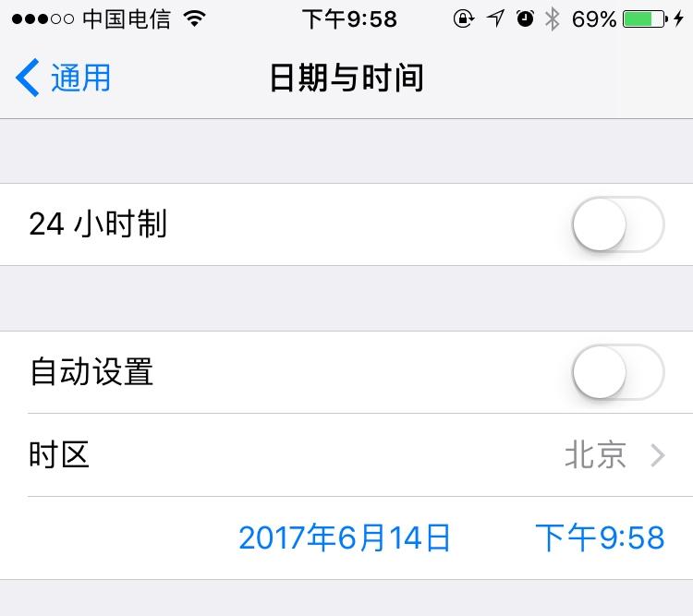Tap the charging lightning bolt icon
Screen dimensions: 693x616
679,18
